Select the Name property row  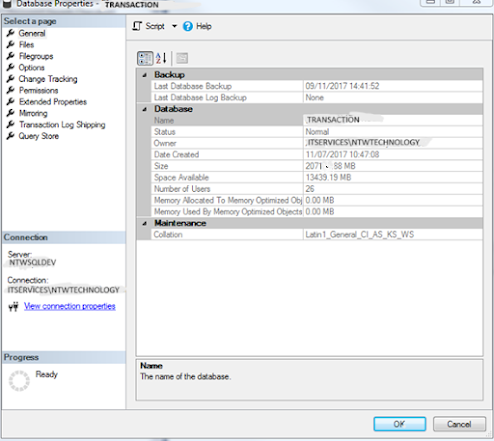click(x=317, y=120)
